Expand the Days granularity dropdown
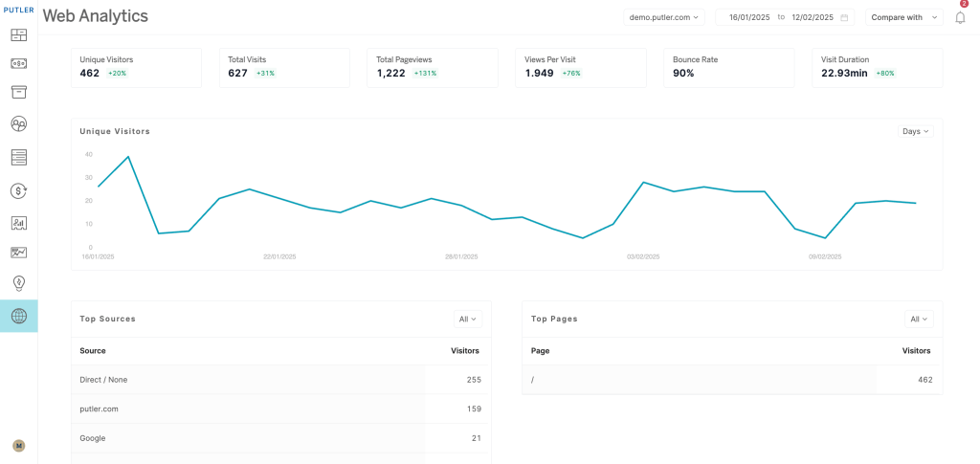Viewport: 980px width, 464px height. click(x=916, y=131)
